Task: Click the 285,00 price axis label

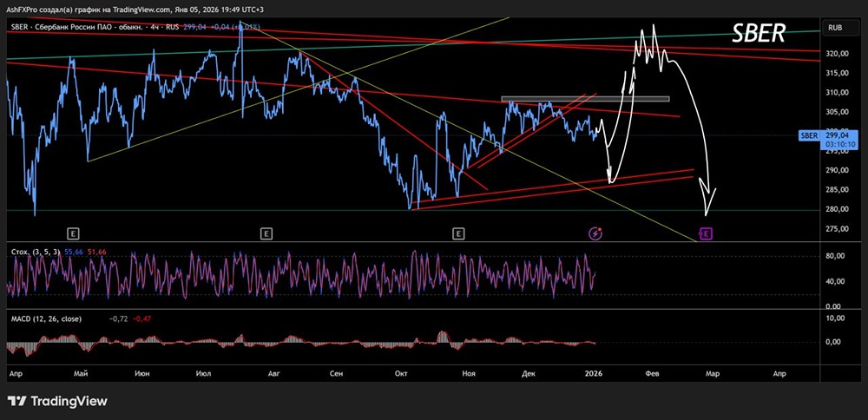Action: [836, 190]
